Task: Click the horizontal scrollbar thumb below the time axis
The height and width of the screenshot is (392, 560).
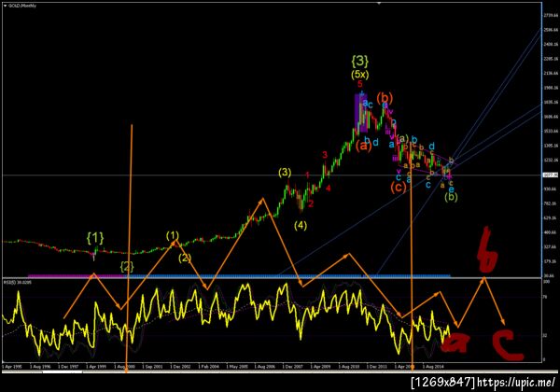Action: coord(63,371)
